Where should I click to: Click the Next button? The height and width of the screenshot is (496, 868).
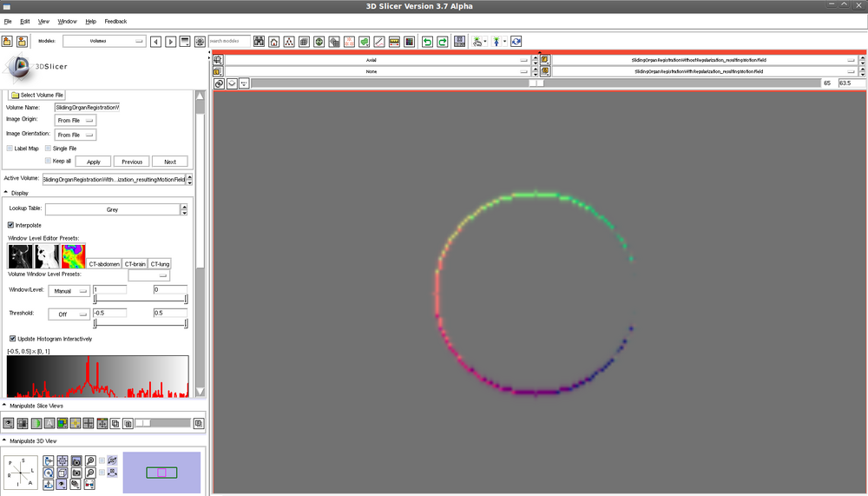pos(170,162)
